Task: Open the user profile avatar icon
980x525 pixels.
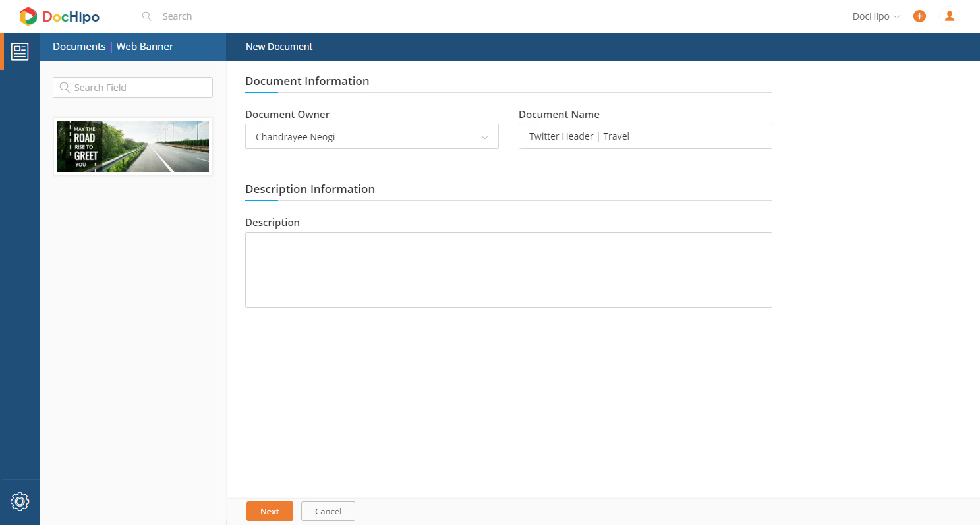Action: click(949, 16)
